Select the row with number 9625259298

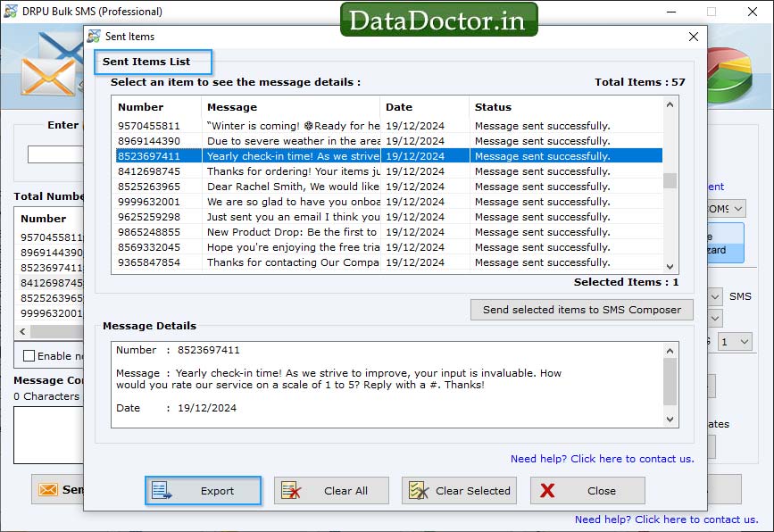(x=389, y=217)
